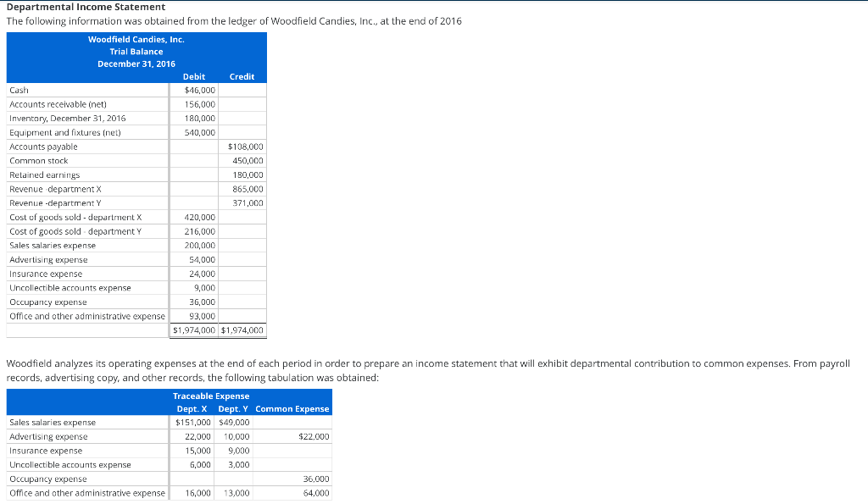Click the 93,000 office expense debit cell

(202, 317)
